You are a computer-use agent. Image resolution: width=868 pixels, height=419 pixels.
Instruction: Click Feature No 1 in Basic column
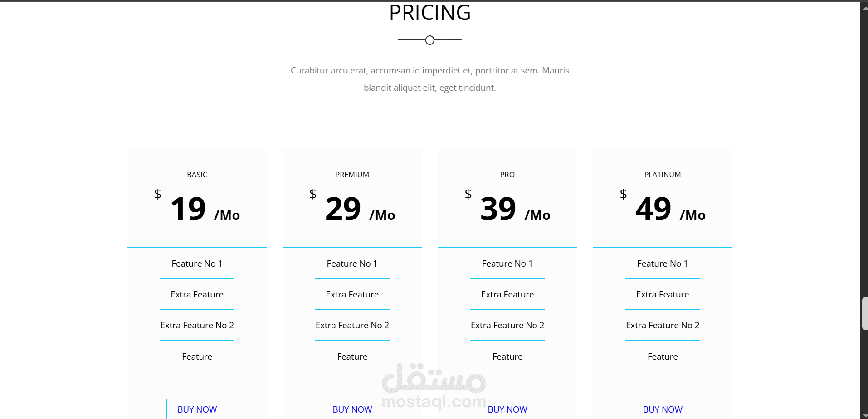[x=197, y=263]
